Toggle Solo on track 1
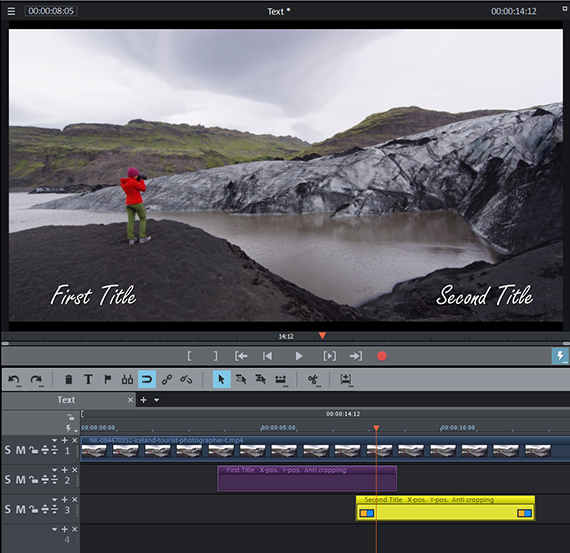570x553 pixels. tap(8, 450)
